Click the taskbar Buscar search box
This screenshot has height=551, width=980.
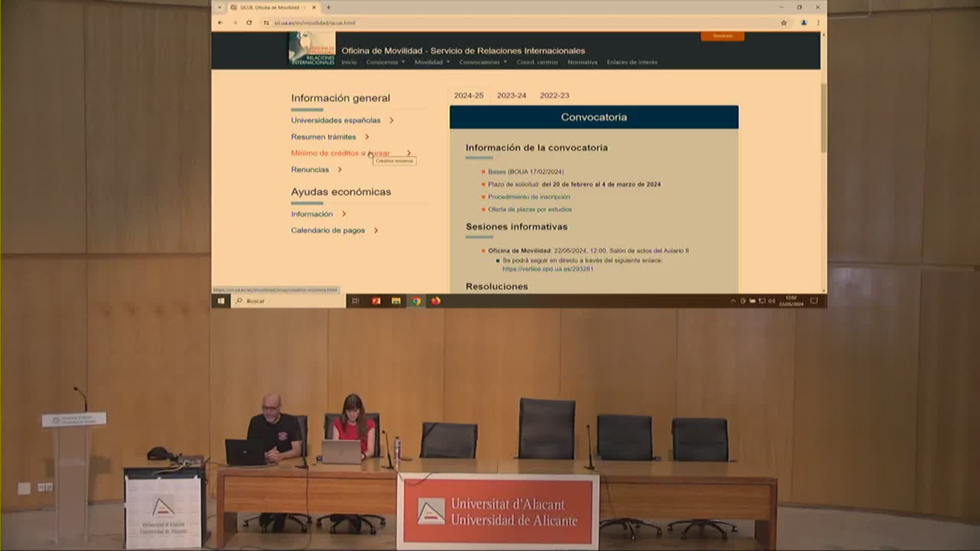coord(288,301)
